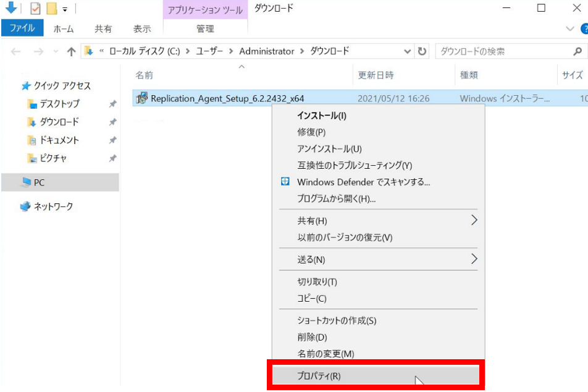Click ローカル ディスク (C:) in the breadcrumb

coord(145,51)
